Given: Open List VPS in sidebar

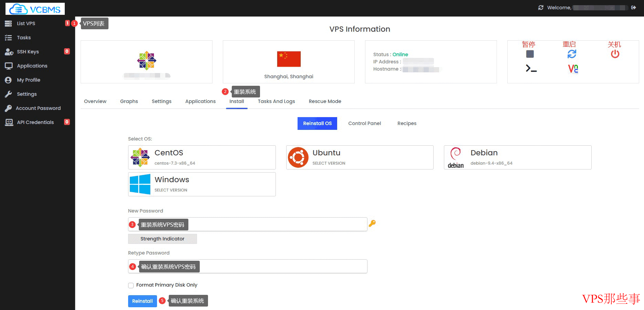Looking at the screenshot, I should pyautogui.click(x=26, y=23).
